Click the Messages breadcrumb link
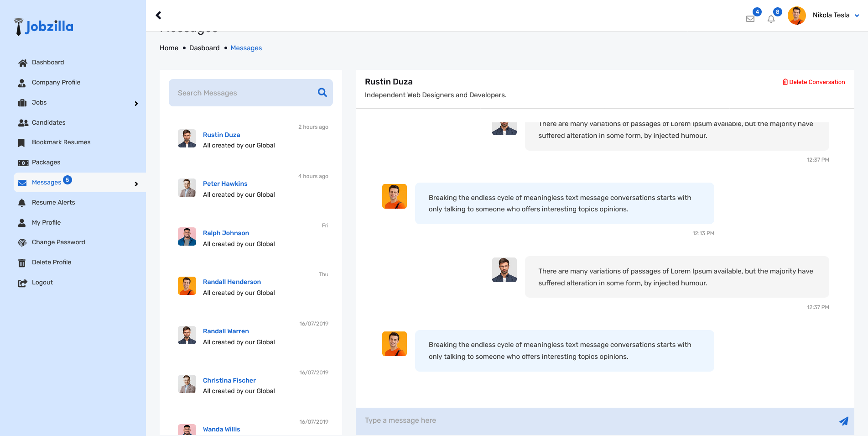This screenshot has height=436, width=868. tap(246, 48)
